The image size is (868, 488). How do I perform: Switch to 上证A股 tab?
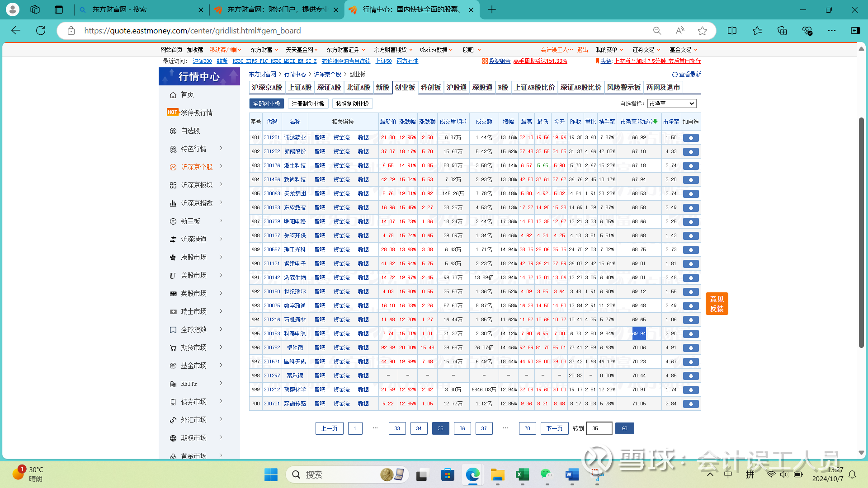pos(300,87)
